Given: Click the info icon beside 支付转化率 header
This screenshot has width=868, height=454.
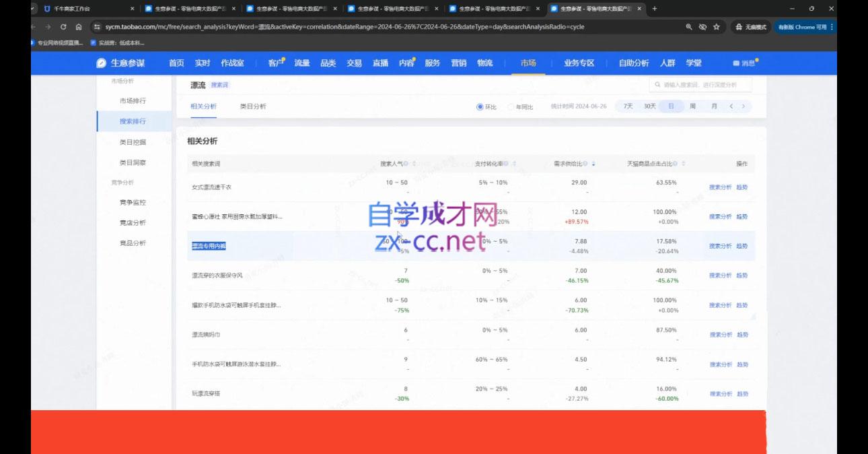Looking at the screenshot, I should tap(507, 164).
